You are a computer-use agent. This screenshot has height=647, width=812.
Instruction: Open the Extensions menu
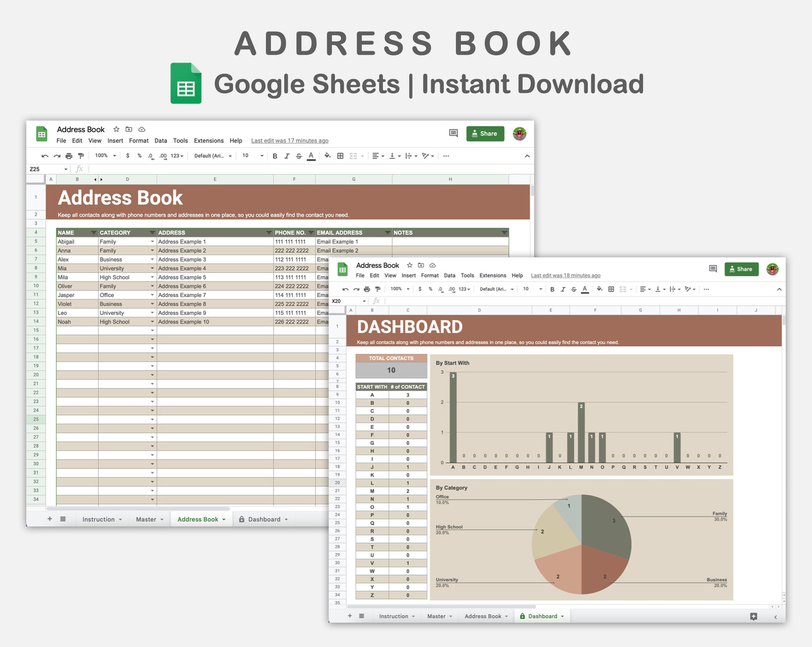click(x=208, y=140)
